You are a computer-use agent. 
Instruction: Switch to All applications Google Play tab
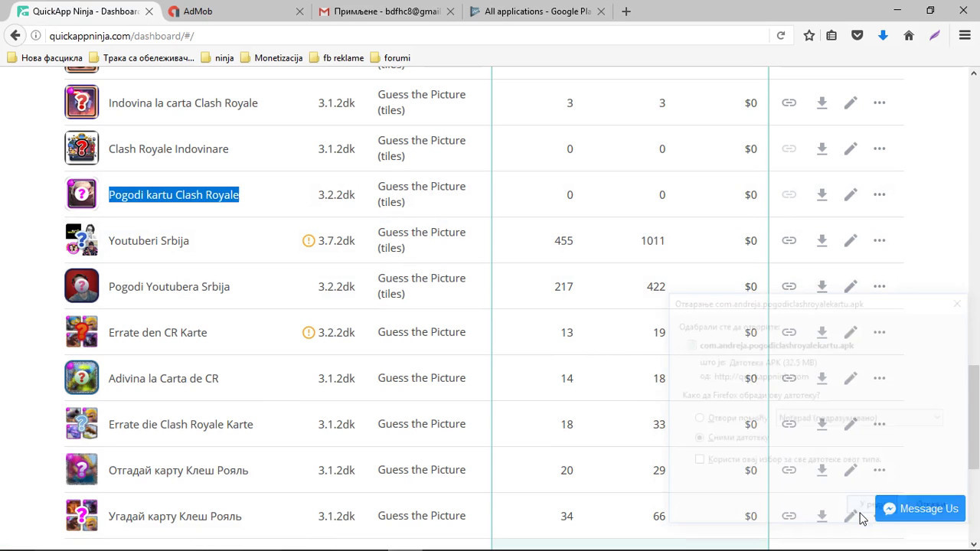pyautogui.click(x=538, y=11)
